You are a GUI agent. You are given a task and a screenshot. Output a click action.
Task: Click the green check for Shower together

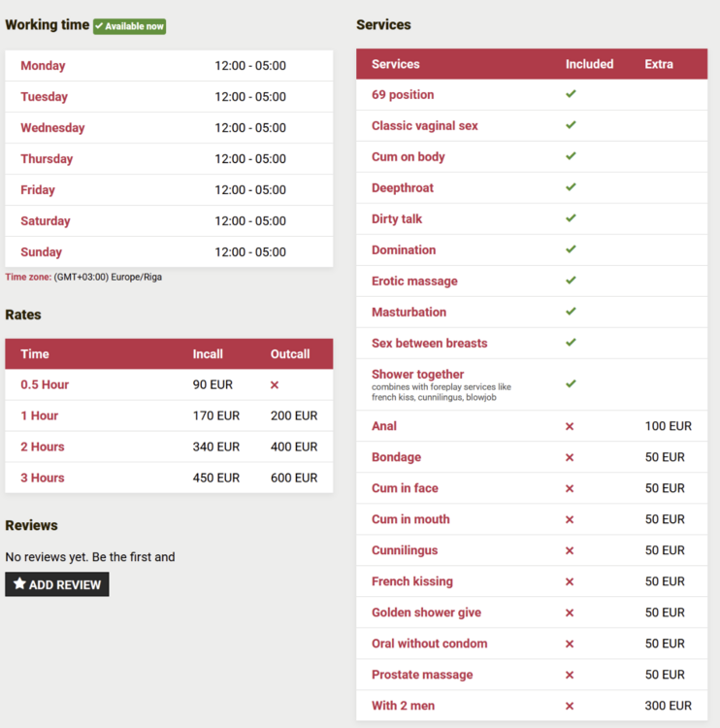tap(571, 383)
